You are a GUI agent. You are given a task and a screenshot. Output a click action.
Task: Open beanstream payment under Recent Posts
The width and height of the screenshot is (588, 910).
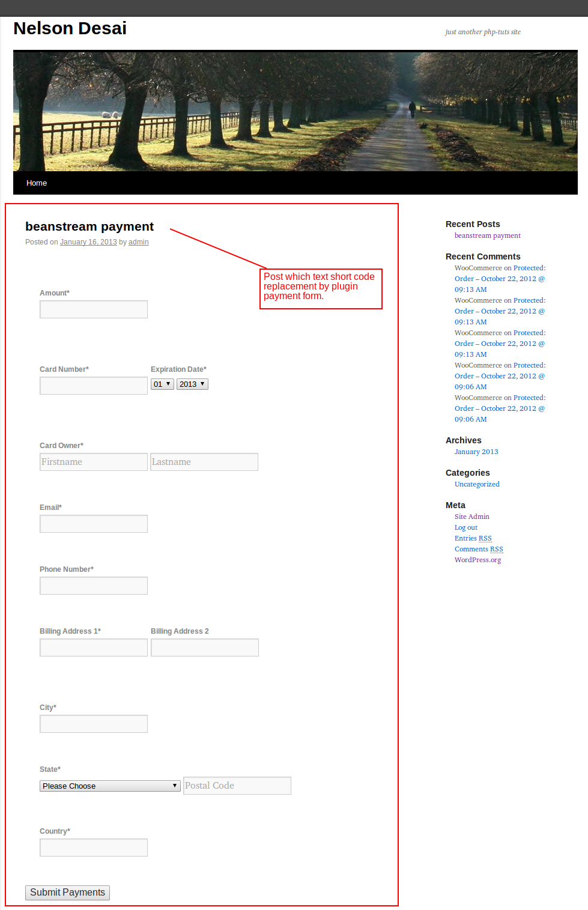pos(488,235)
